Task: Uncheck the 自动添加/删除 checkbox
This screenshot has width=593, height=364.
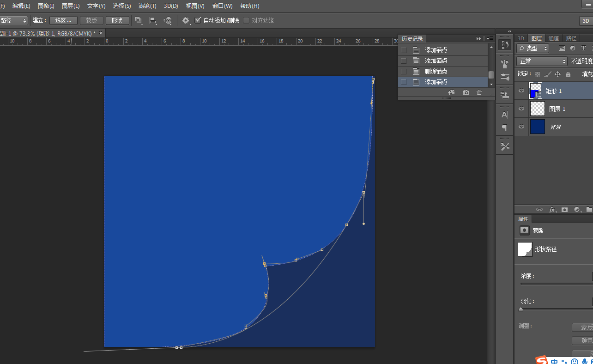Action: coord(198,20)
